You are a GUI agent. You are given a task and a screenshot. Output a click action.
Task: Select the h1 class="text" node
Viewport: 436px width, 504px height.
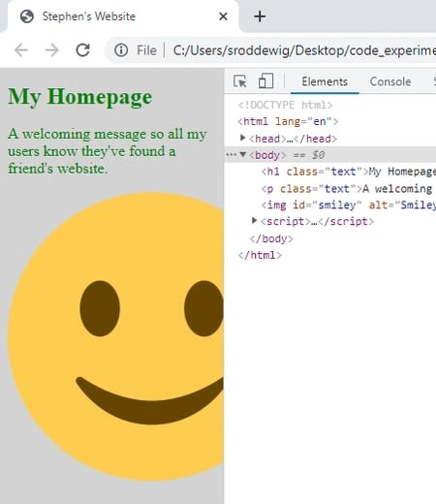pyautogui.click(x=348, y=172)
